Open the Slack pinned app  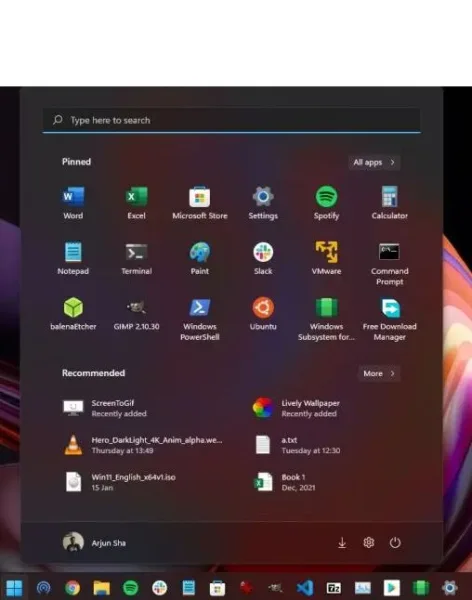tap(263, 259)
